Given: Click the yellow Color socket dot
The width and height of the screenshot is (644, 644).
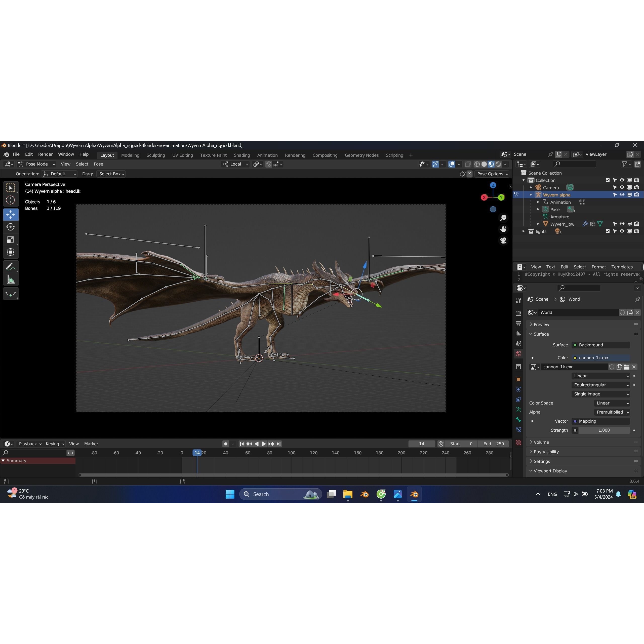Looking at the screenshot, I should [575, 358].
